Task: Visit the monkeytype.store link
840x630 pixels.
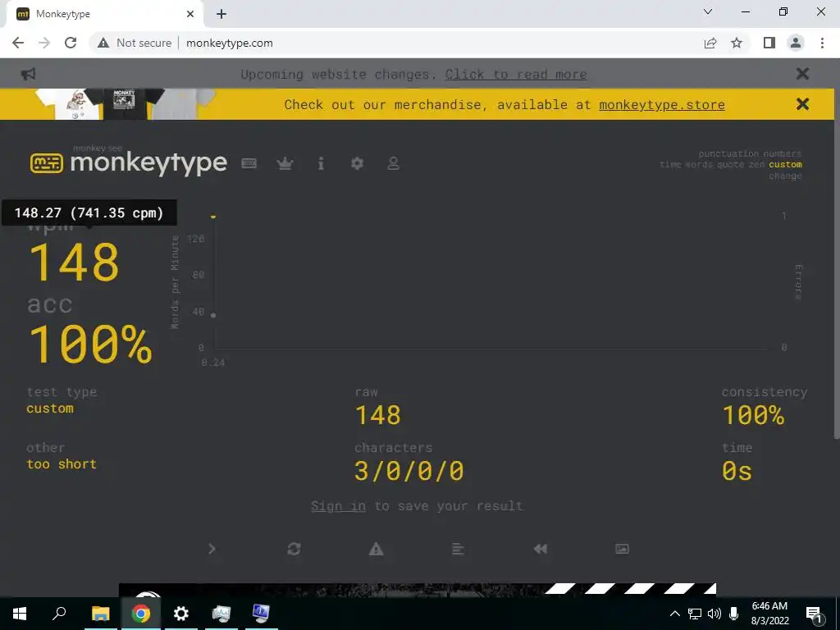Action: click(x=662, y=104)
